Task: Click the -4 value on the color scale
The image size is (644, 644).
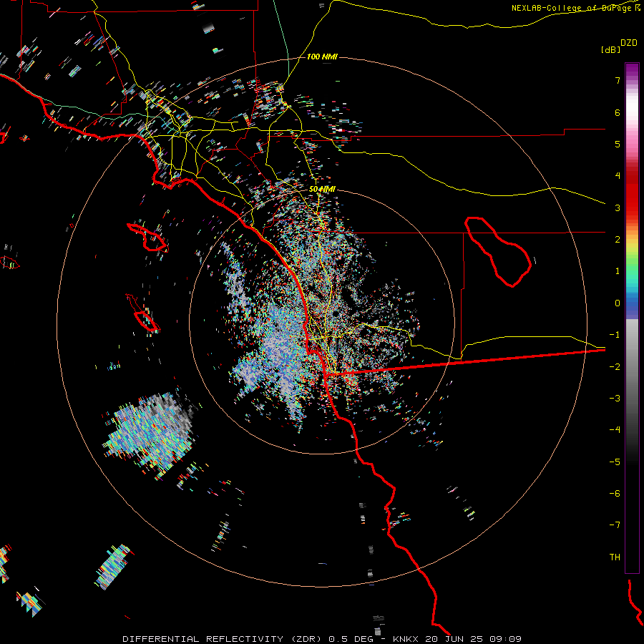Action: coord(615,430)
